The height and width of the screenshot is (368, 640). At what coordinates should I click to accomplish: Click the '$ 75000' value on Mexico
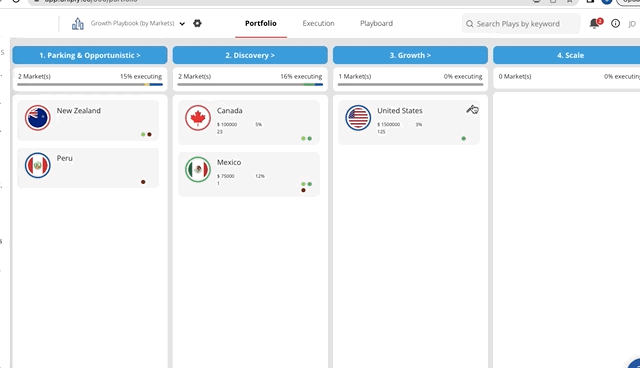pos(226,176)
